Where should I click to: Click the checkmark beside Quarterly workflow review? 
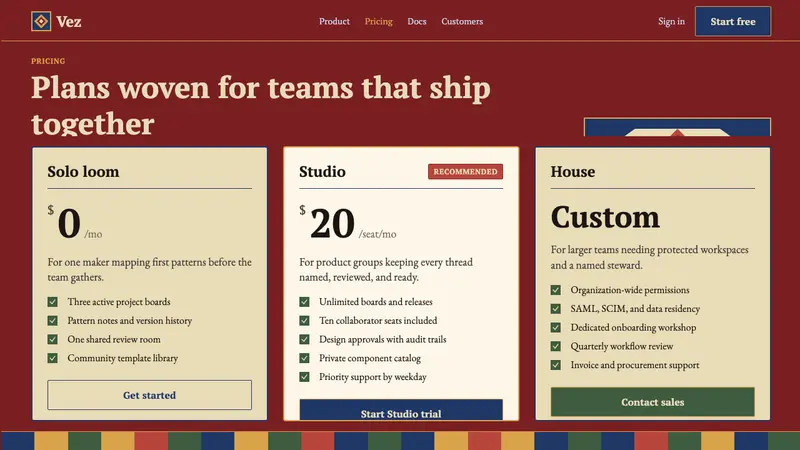[556, 346]
